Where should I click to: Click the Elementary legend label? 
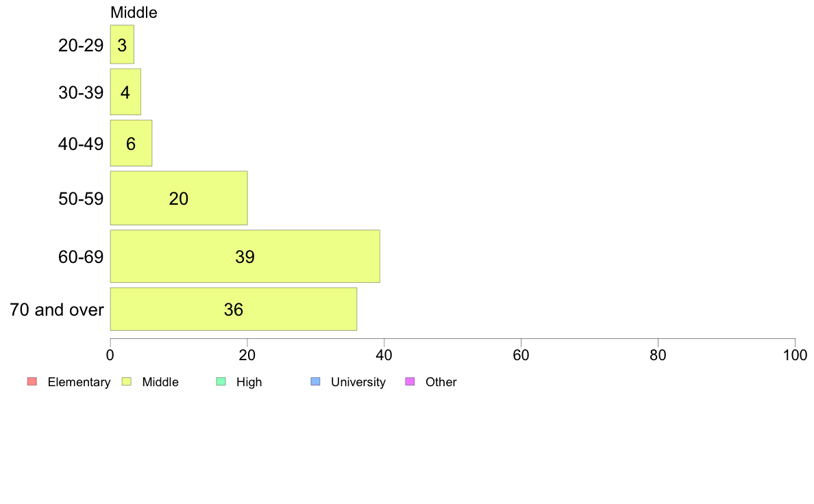tap(79, 382)
